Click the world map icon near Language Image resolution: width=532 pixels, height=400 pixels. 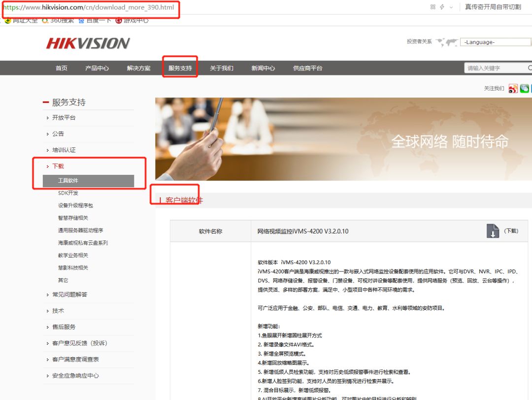446,42
